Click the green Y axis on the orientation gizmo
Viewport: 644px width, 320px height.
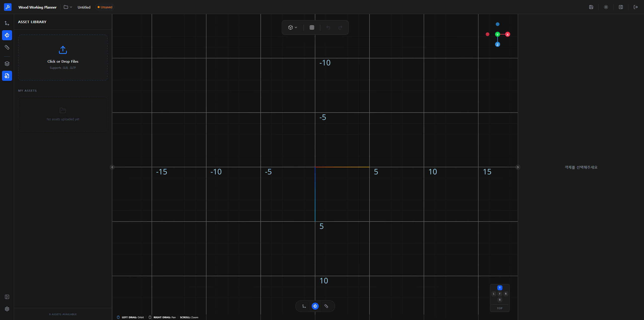(x=497, y=34)
